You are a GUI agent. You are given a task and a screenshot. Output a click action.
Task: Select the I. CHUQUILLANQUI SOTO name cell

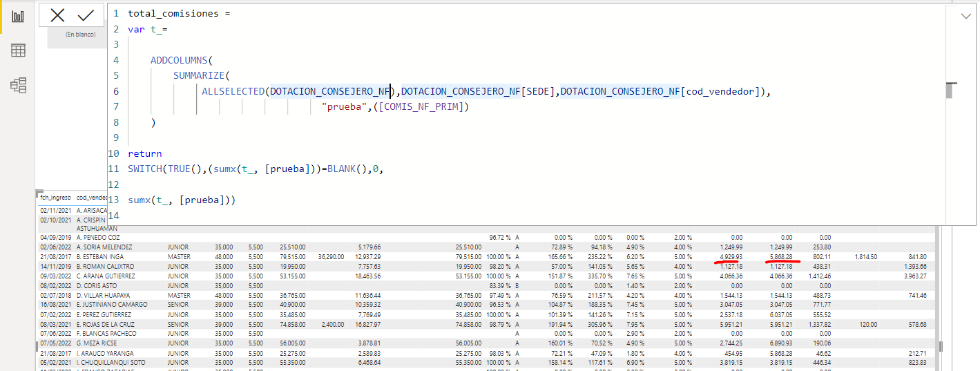click(110, 363)
